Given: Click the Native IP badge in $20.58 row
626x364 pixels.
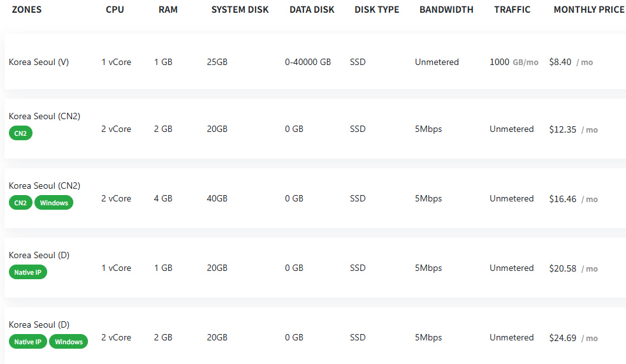Looking at the screenshot, I should pyautogui.click(x=28, y=272).
